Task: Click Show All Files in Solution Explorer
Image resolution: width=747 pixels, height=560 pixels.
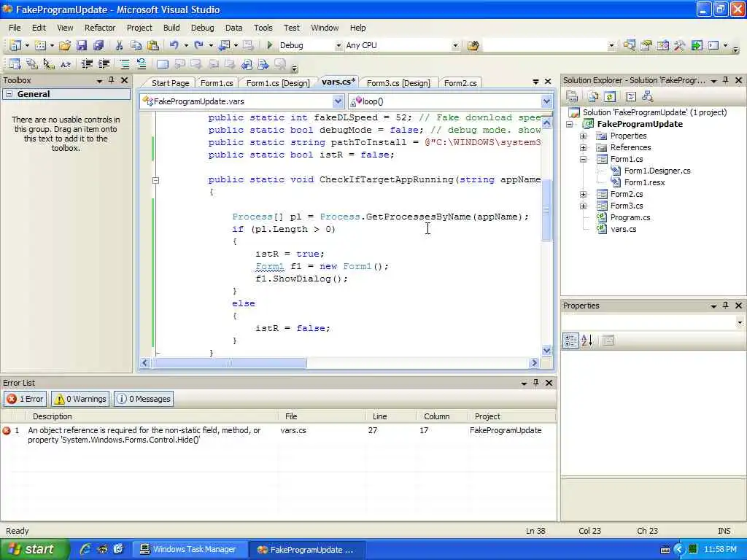Action: coord(593,97)
